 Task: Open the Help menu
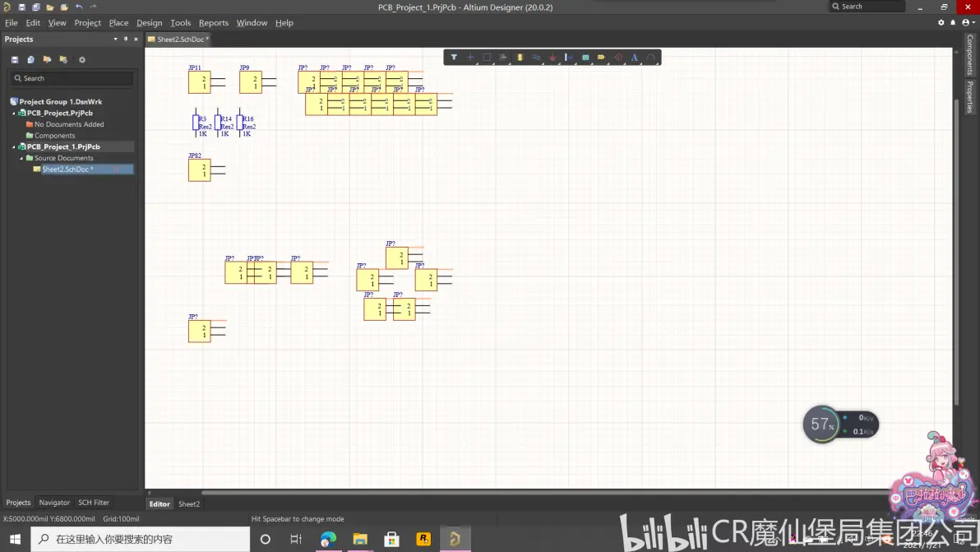coord(284,22)
